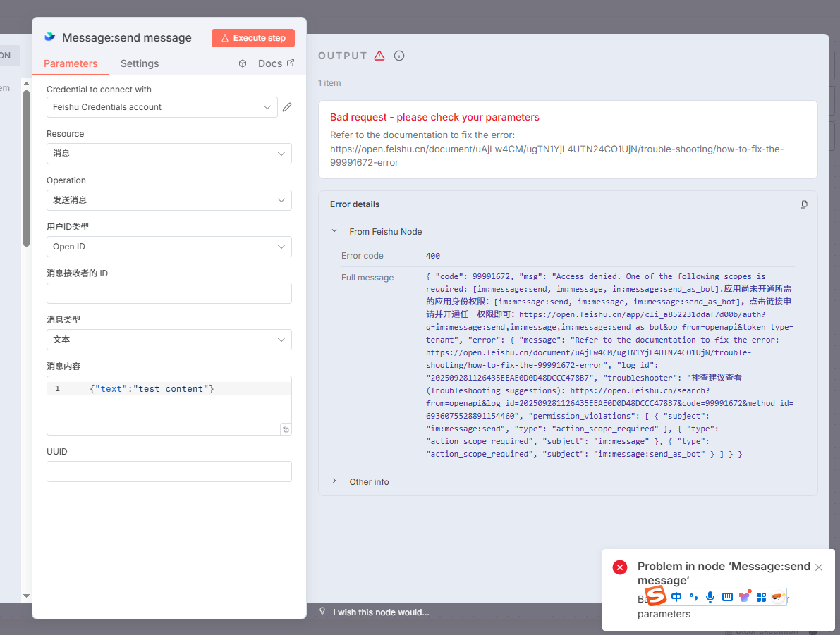Click the community node cube icon
The width and height of the screenshot is (840, 635).
pyautogui.click(x=243, y=63)
